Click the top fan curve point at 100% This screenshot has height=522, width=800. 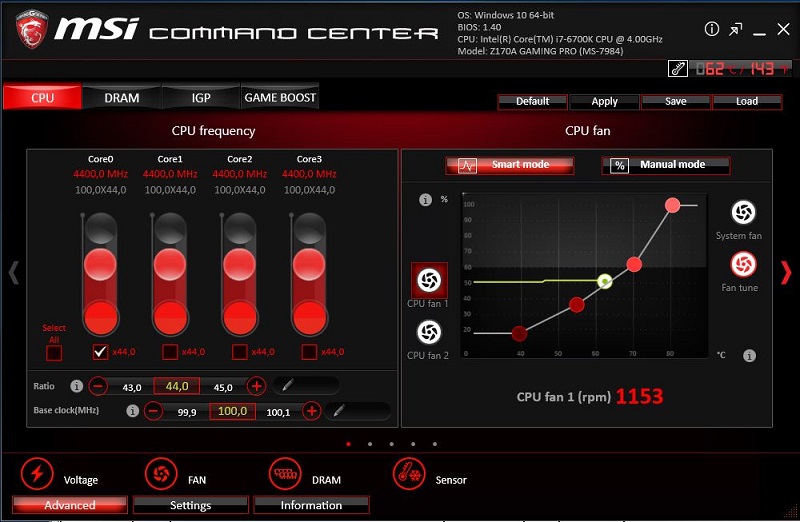pyautogui.click(x=672, y=205)
